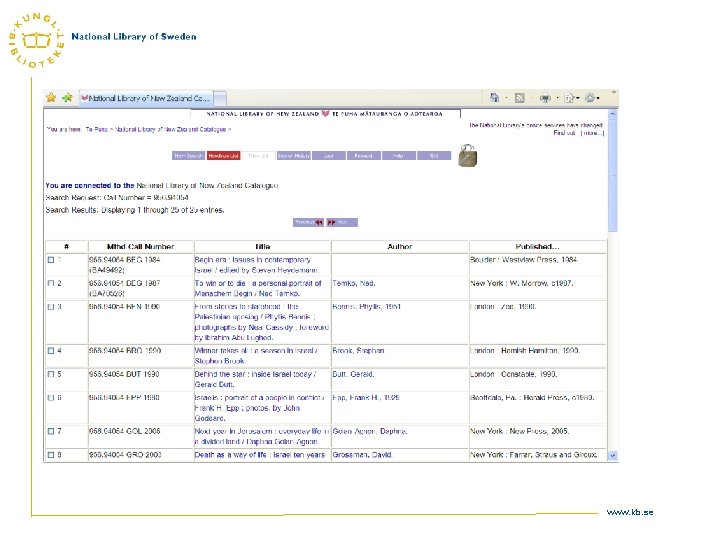Viewport: 720px width, 540px height.
Task: Click the 'Title' column header
Action: coord(262,247)
